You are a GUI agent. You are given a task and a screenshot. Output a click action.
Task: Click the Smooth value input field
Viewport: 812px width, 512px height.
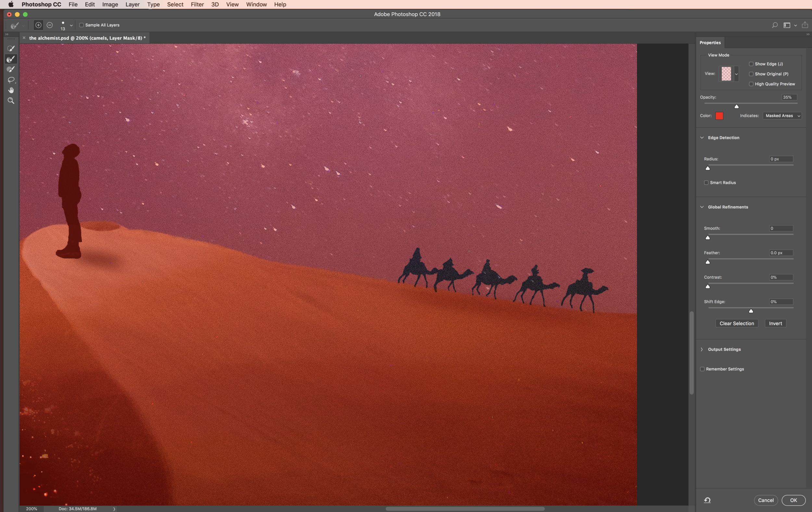pyautogui.click(x=781, y=228)
